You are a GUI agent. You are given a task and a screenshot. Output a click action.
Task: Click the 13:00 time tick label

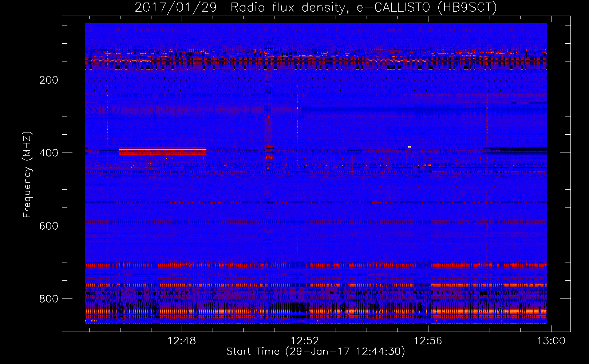pos(551,341)
